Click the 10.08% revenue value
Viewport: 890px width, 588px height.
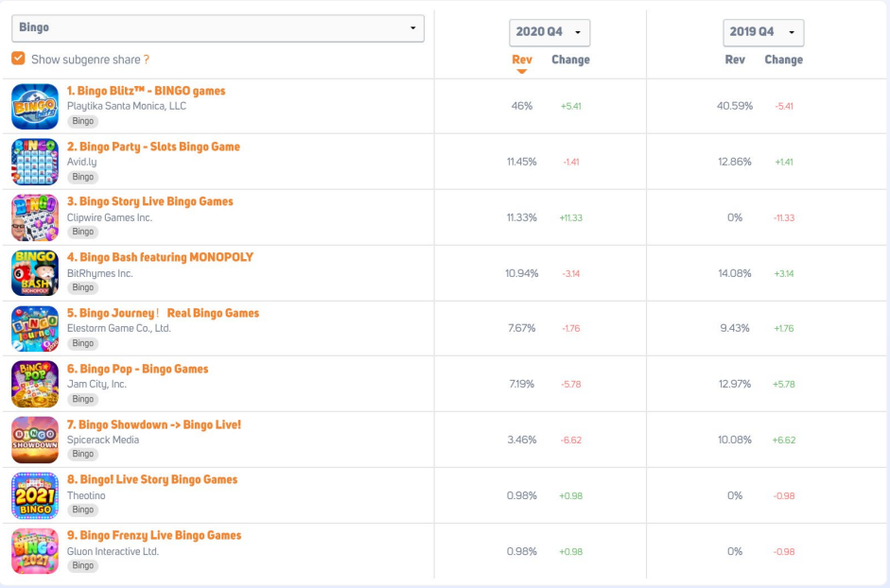(x=735, y=440)
